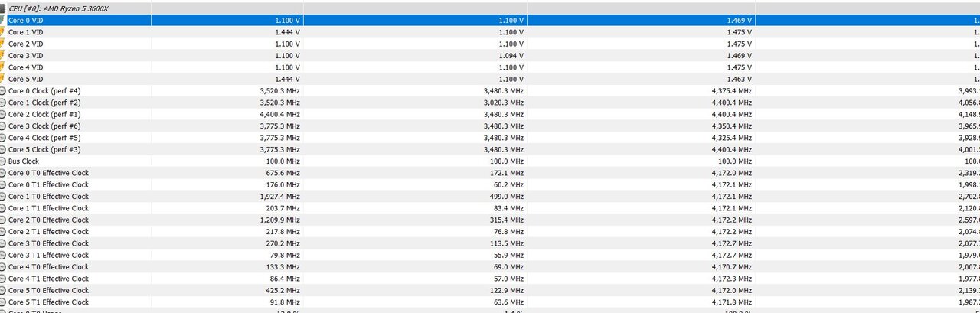Select the Core 2 T1 Effective Clock label
Image resolution: width=980 pixels, height=313 pixels.
pyautogui.click(x=48, y=232)
